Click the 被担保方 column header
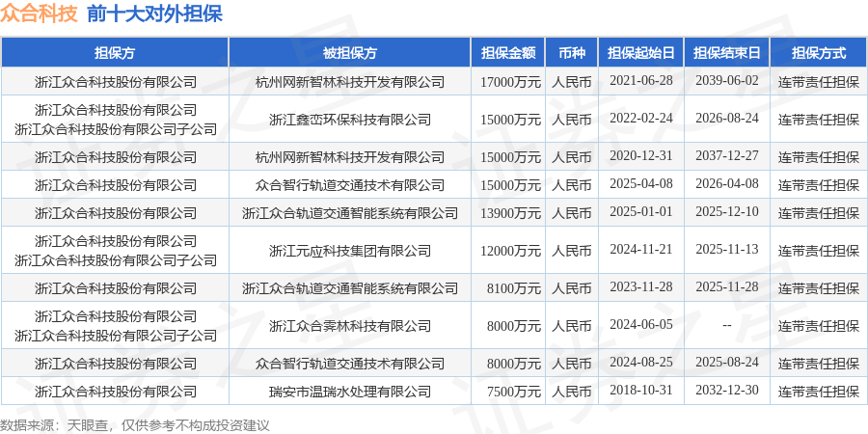 (x=350, y=53)
